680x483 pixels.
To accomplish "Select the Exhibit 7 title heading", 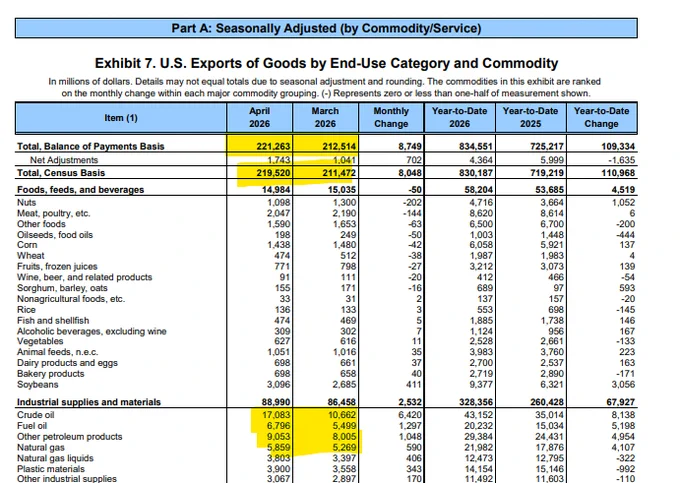I will (x=326, y=63).
